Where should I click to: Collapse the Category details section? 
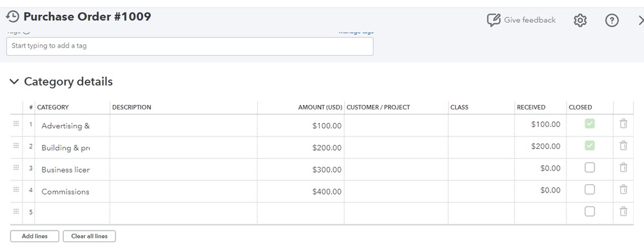pos(14,82)
